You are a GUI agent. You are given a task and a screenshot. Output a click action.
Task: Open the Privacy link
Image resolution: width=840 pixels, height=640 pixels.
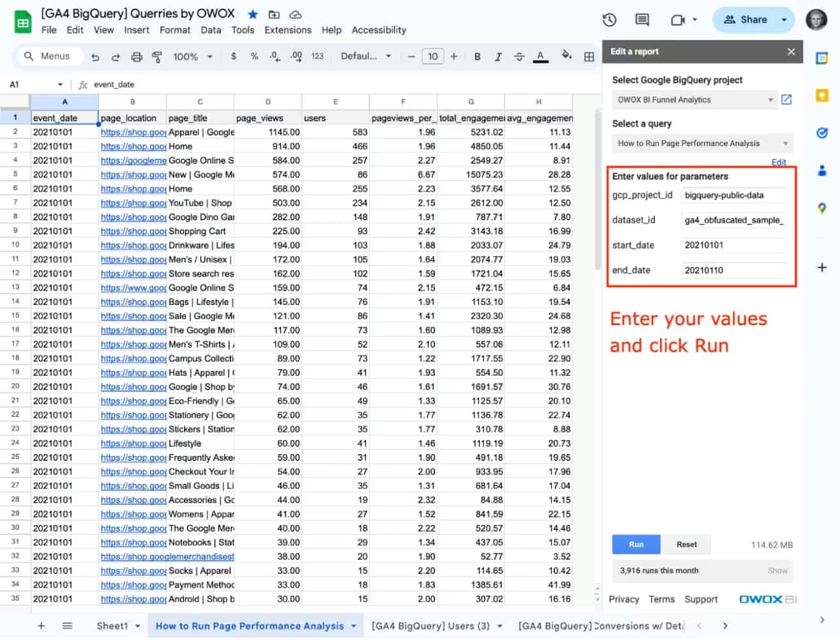[623, 599]
